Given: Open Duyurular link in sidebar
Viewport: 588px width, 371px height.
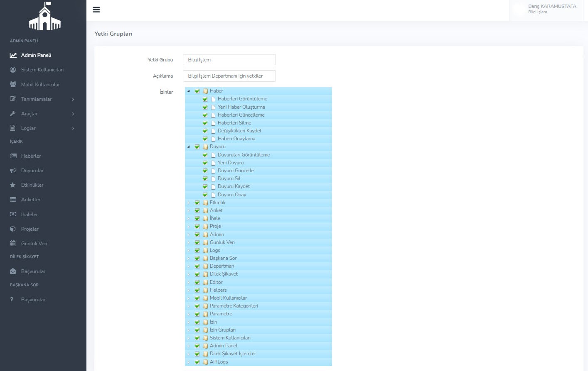Looking at the screenshot, I should tap(32, 171).
